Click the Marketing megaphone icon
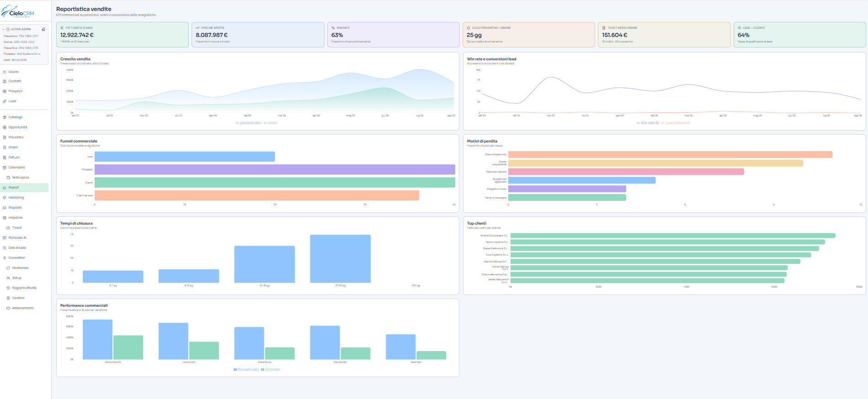 click(x=5, y=198)
